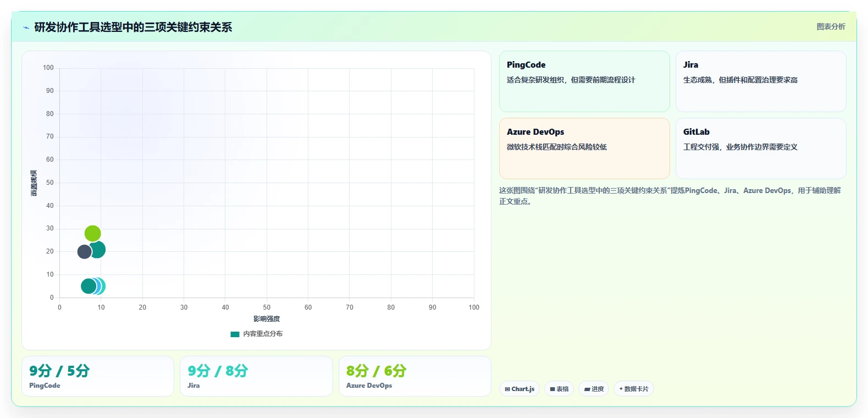Viewport: 868px width, 418px height.
Task: Click the 8分 / 6分 Azure DevOps score card
Action: tap(414, 376)
